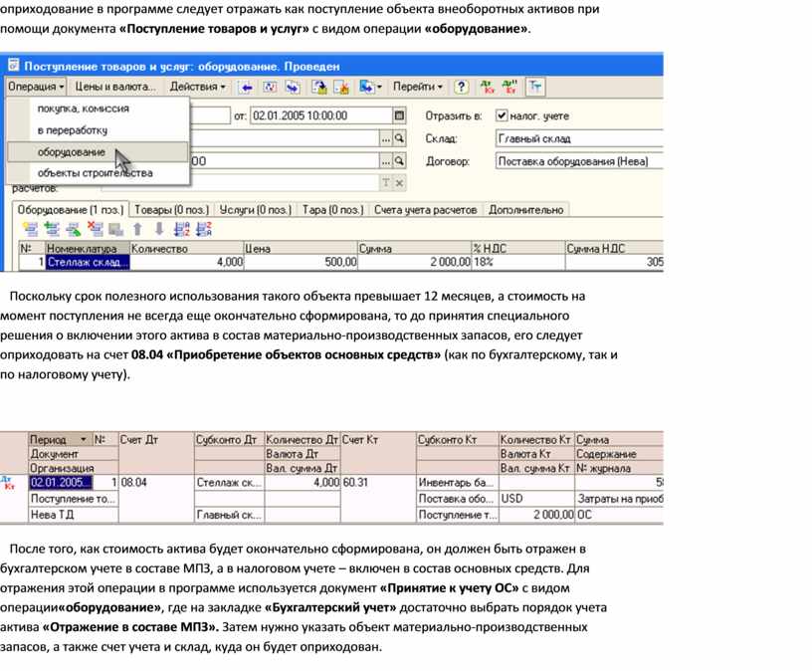The height and width of the screenshot is (671, 812).
Task: Click the move row down arrow icon
Action: (x=159, y=229)
